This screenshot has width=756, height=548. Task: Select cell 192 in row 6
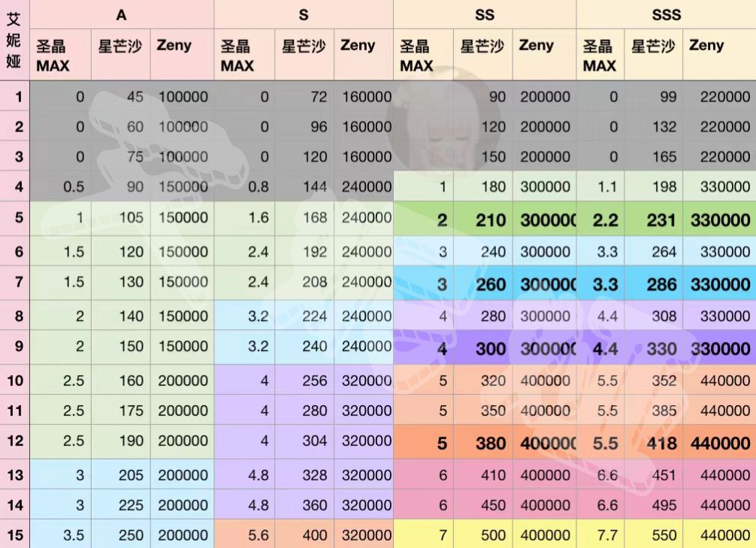[x=304, y=251]
